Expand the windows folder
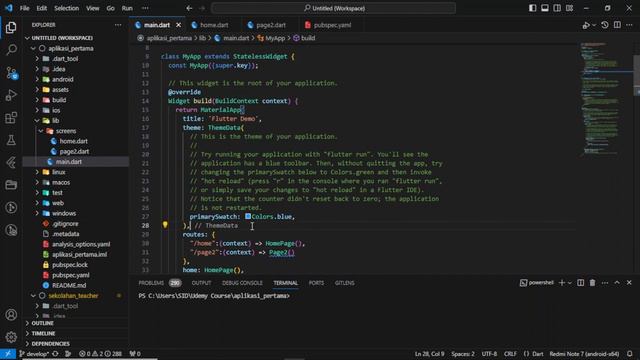Screen dimensions: 640x360 37,213
